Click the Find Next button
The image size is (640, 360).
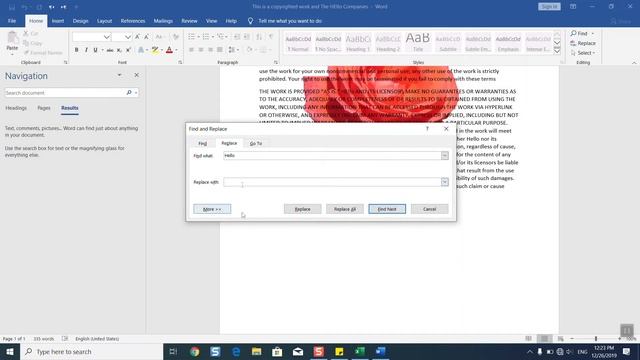click(x=387, y=209)
